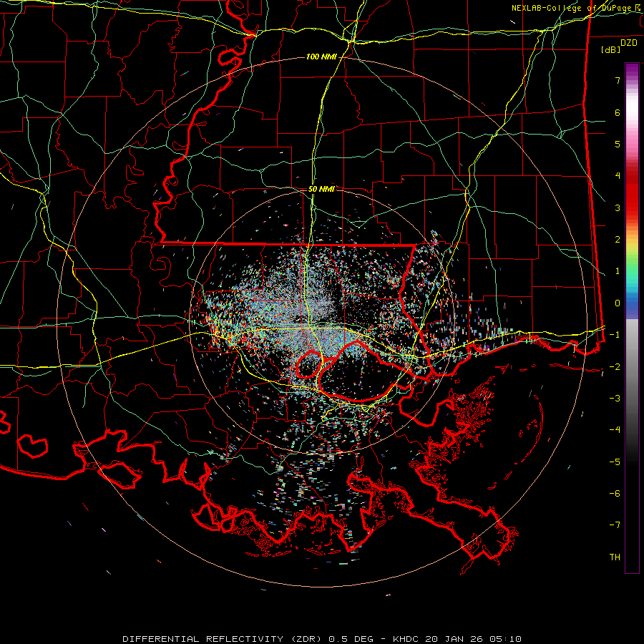
Task: Click the -1 value on the color scale
Action: (615, 335)
